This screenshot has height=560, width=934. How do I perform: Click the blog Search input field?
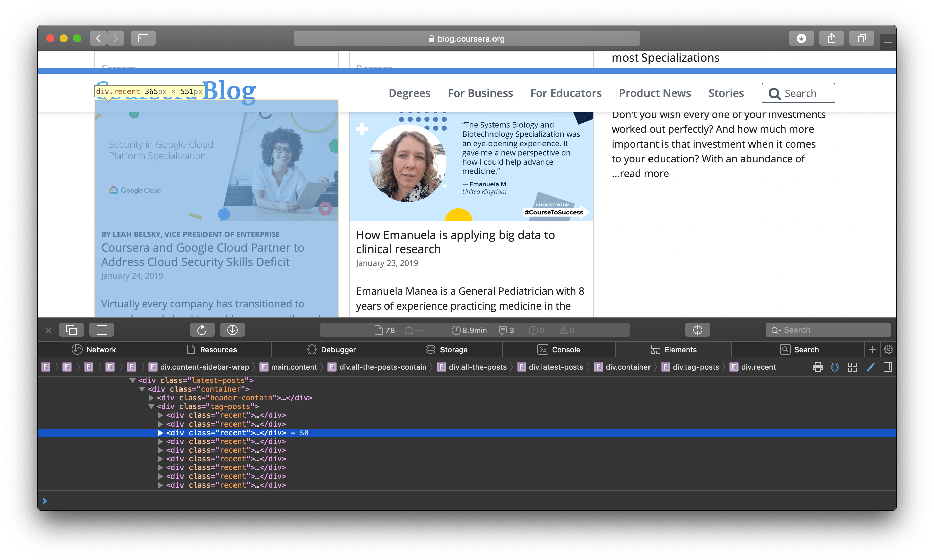click(x=798, y=93)
